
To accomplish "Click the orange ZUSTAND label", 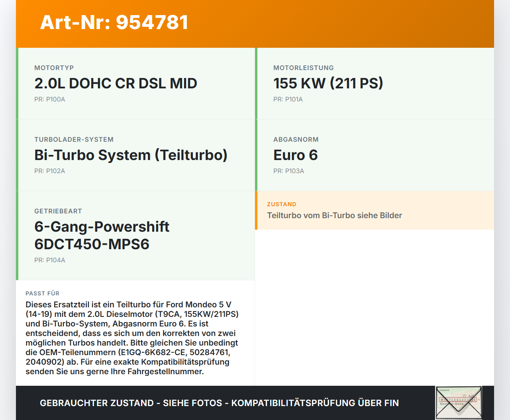I will [x=282, y=204].
